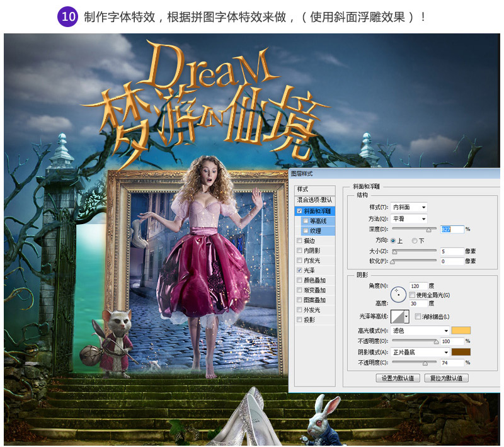The image size is (504, 447).
Task: Click the 深度 slider handle
Action: pos(428,230)
